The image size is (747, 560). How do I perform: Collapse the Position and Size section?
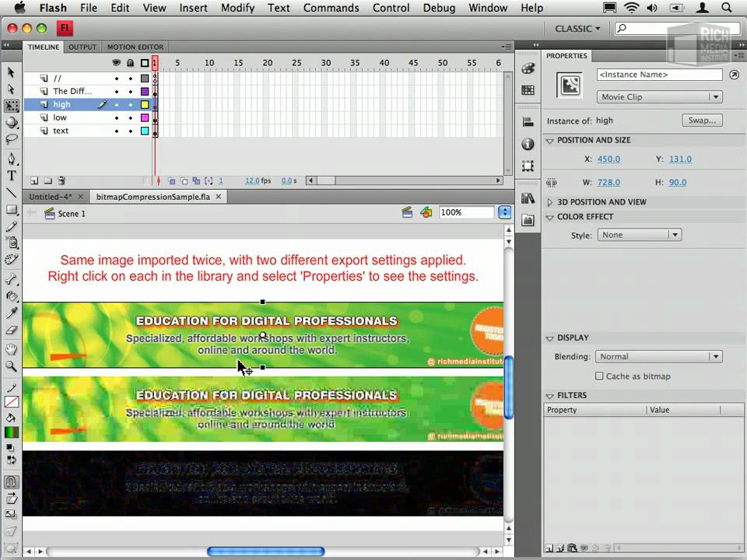click(549, 141)
